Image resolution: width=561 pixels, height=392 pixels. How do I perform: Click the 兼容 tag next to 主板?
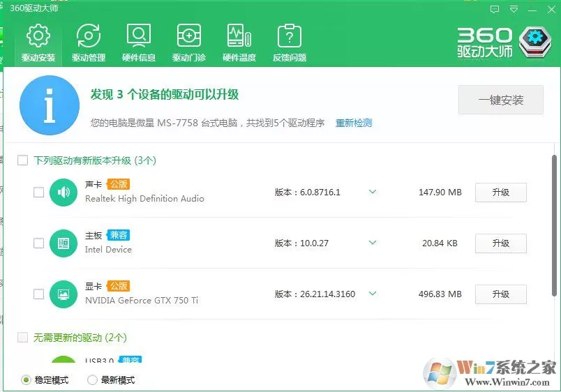[119, 235]
